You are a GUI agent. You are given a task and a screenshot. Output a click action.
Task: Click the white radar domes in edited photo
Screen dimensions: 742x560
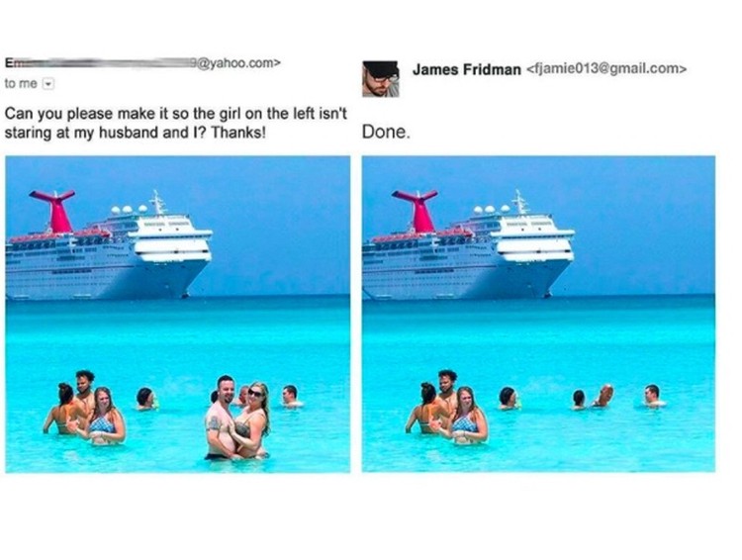coord(491,209)
